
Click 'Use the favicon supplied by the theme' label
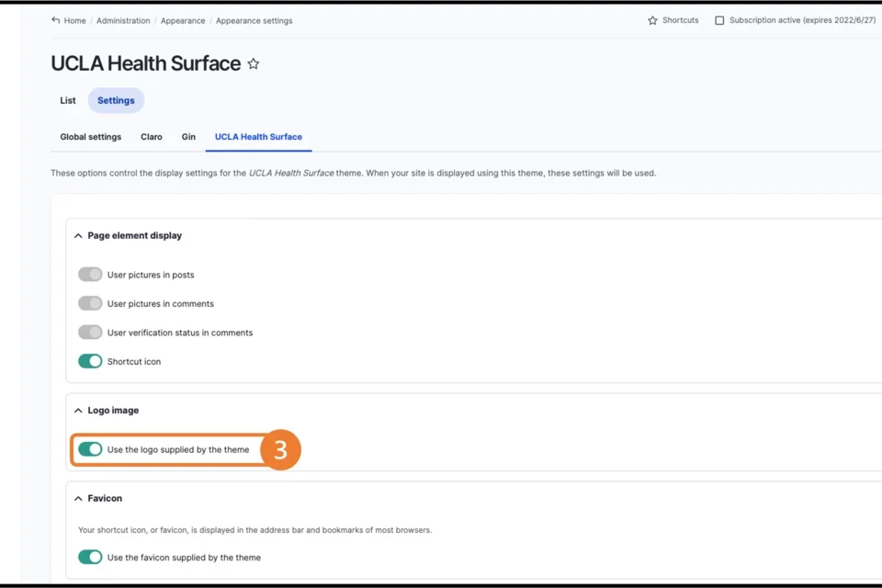[184, 558]
